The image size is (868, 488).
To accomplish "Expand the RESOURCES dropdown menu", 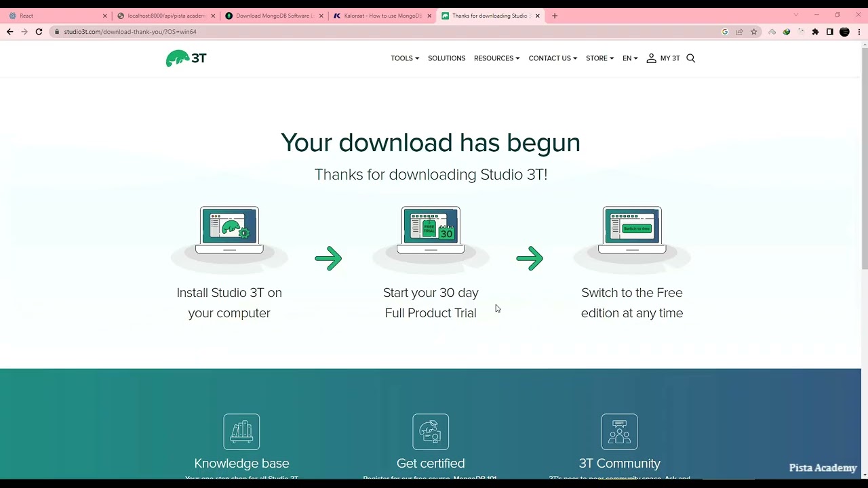I will click(496, 58).
